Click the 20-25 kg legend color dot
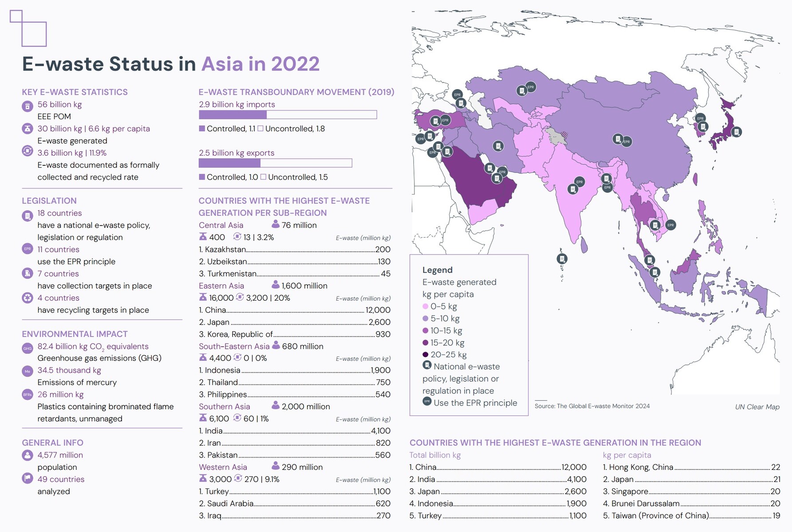 426,355
